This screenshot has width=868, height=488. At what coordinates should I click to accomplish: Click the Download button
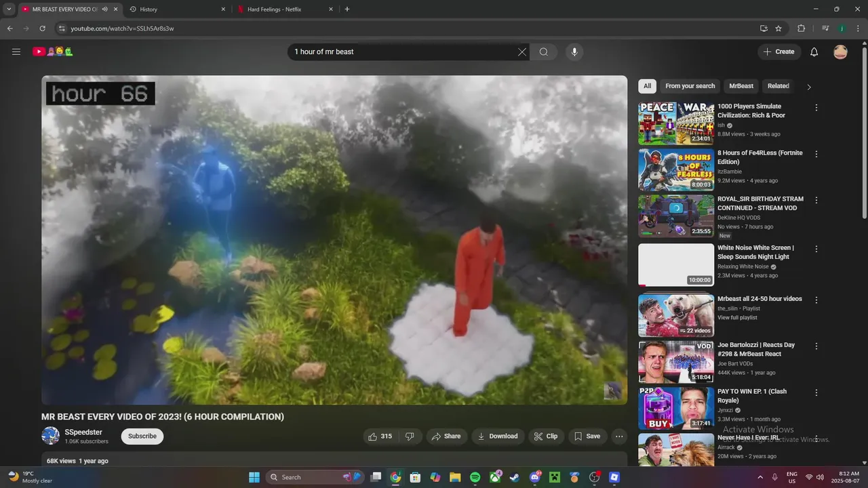pos(497,436)
